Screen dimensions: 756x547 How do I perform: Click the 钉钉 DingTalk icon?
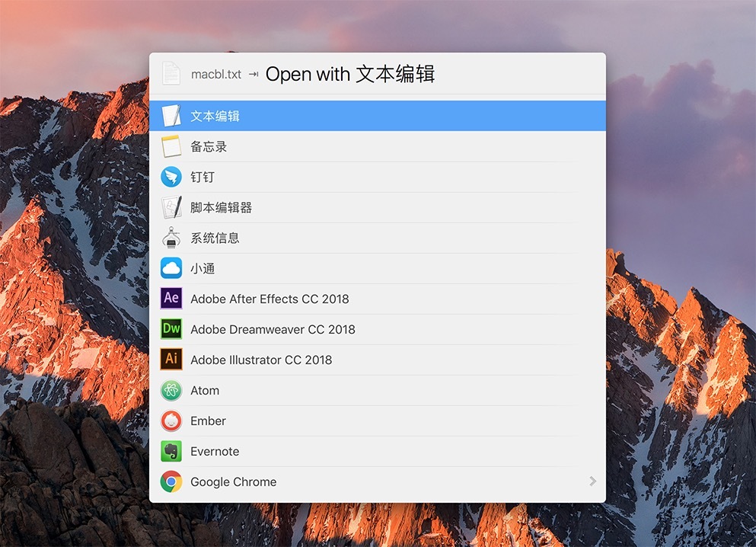click(171, 177)
